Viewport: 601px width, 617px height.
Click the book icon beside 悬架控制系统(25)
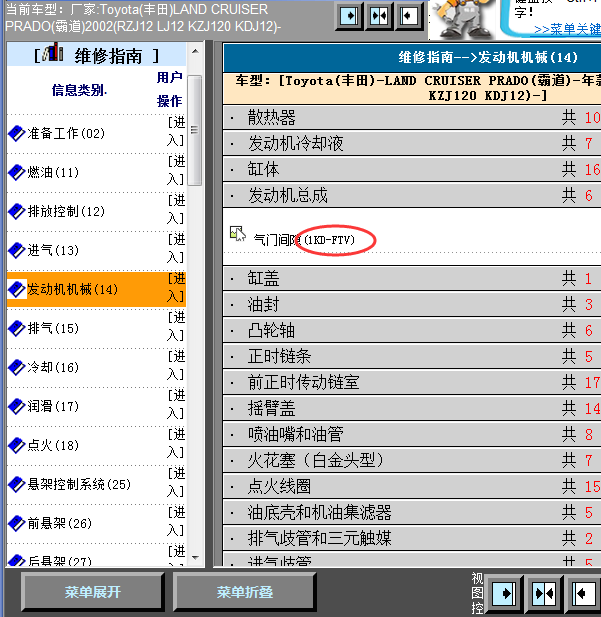(17, 484)
